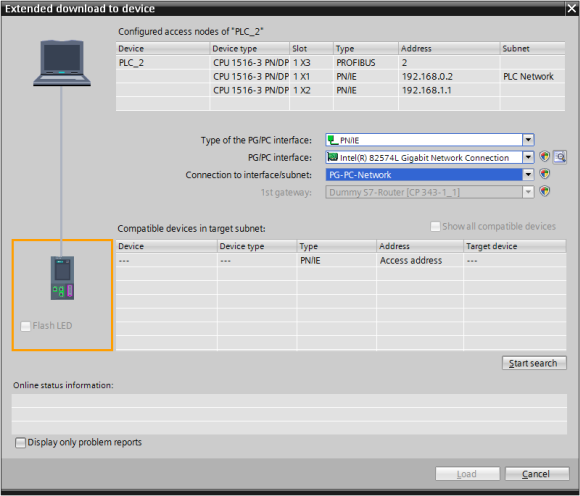Click the laptop PG/PC image
The height and width of the screenshot is (496, 580).
pos(62,63)
